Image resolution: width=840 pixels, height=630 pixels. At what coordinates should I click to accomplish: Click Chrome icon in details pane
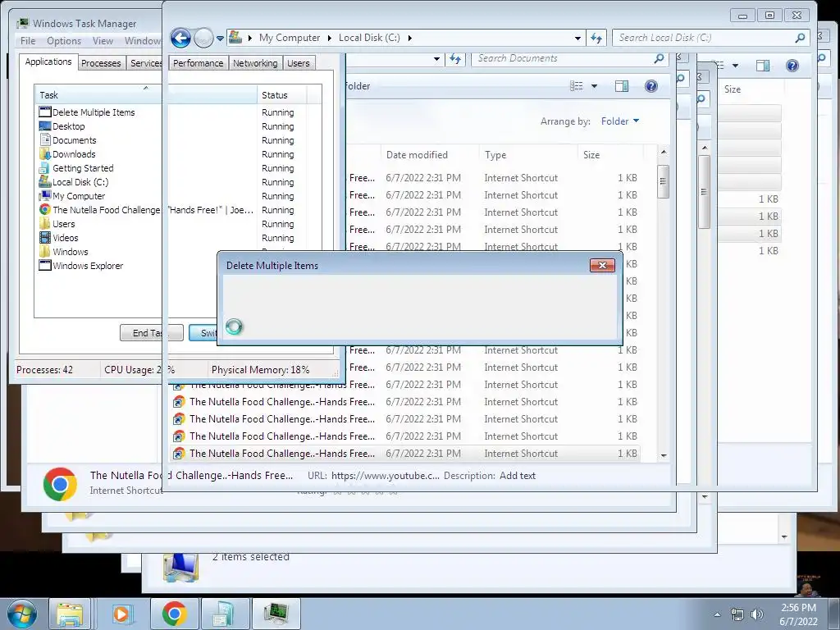click(x=60, y=484)
